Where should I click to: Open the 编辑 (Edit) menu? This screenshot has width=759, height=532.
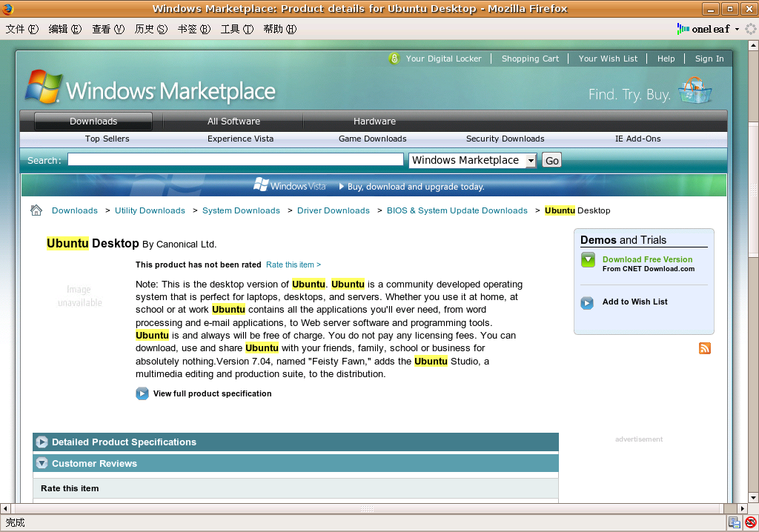(x=65, y=29)
